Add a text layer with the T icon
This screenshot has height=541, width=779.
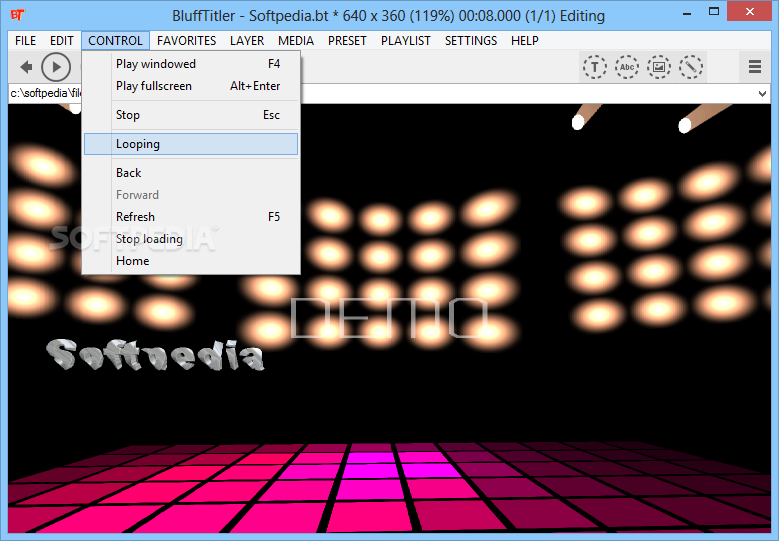(595, 67)
